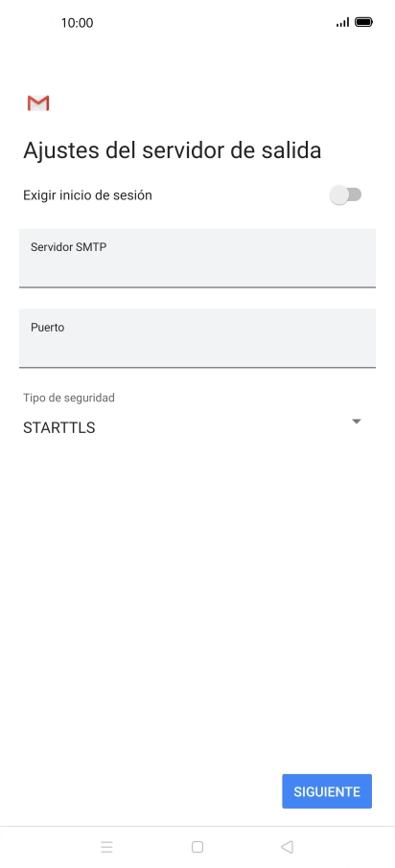Tap the Gmail logo icon
The image size is (395, 868).
coord(38,103)
